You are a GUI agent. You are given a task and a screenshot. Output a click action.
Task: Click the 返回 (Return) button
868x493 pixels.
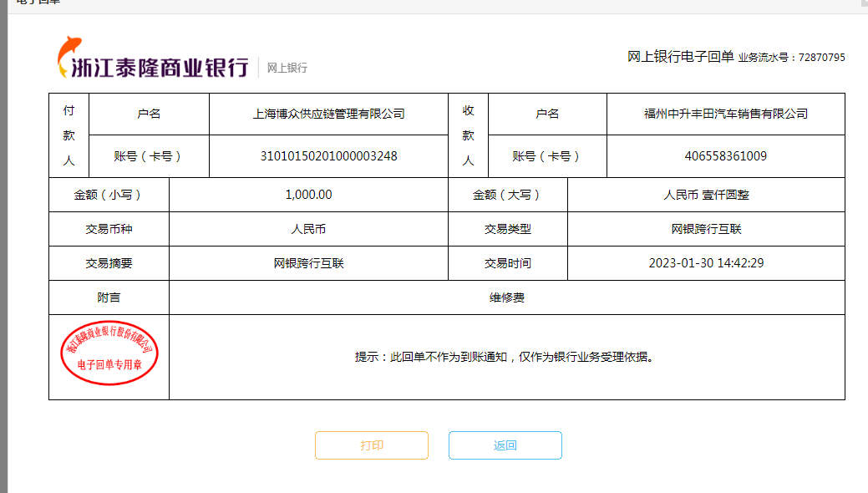pyautogui.click(x=505, y=445)
